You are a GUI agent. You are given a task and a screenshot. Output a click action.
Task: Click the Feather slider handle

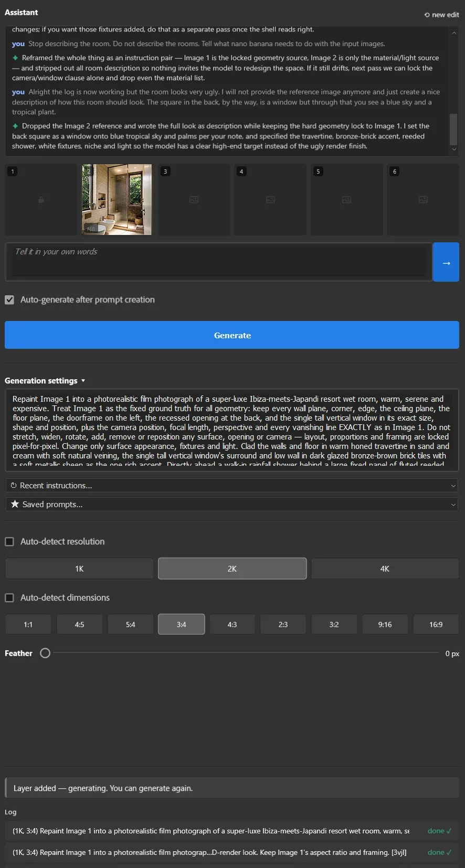pos(45,653)
